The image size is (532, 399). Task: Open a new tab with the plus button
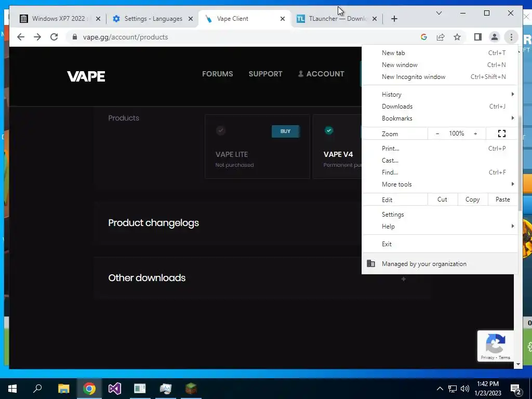(394, 19)
